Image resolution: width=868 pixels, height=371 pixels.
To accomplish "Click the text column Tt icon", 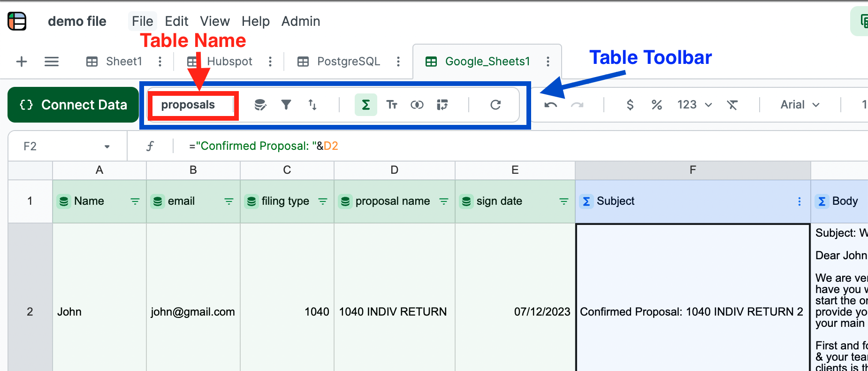I will click(392, 104).
